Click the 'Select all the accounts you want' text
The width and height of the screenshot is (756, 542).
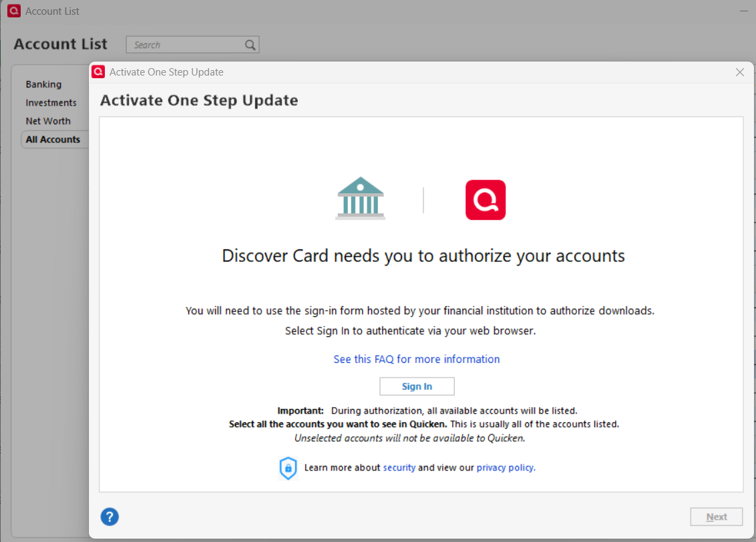tap(338, 424)
